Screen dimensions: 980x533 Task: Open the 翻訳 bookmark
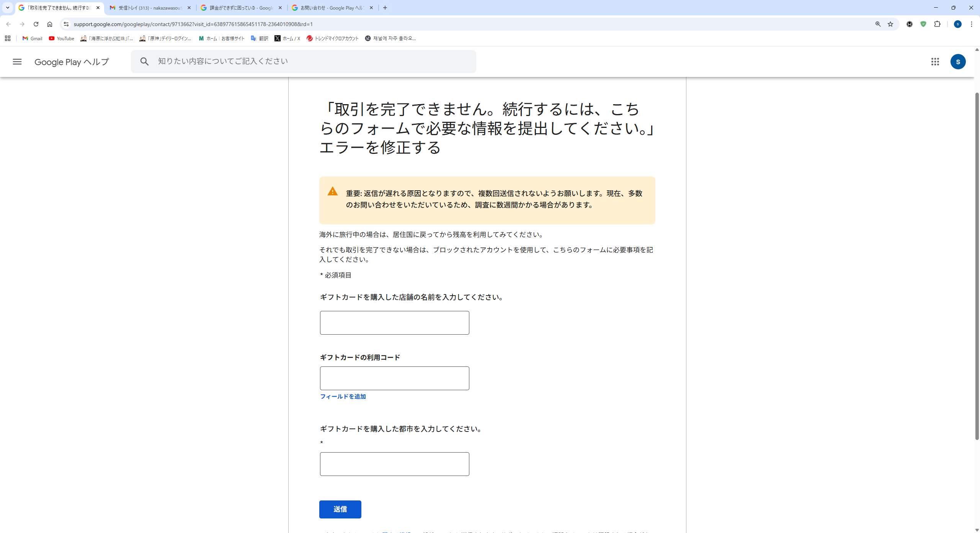[x=259, y=38]
